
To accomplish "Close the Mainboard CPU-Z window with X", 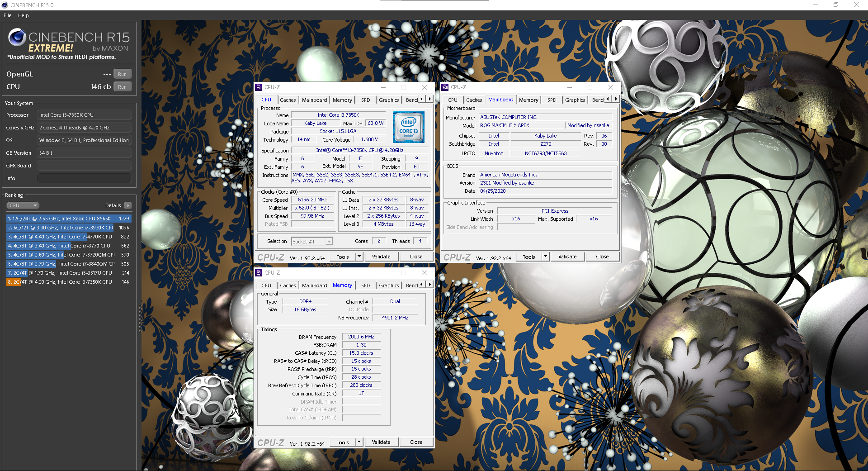I will coord(611,87).
